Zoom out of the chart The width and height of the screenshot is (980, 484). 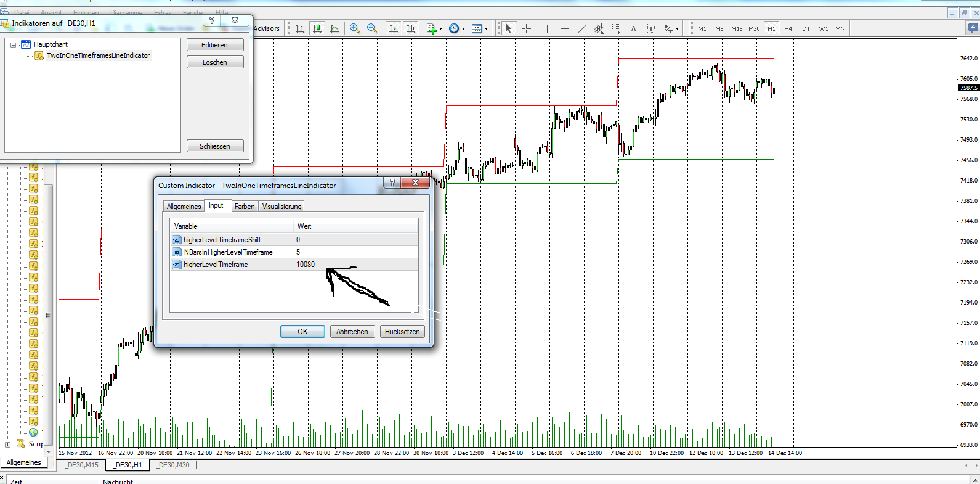click(x=372, y=28)
